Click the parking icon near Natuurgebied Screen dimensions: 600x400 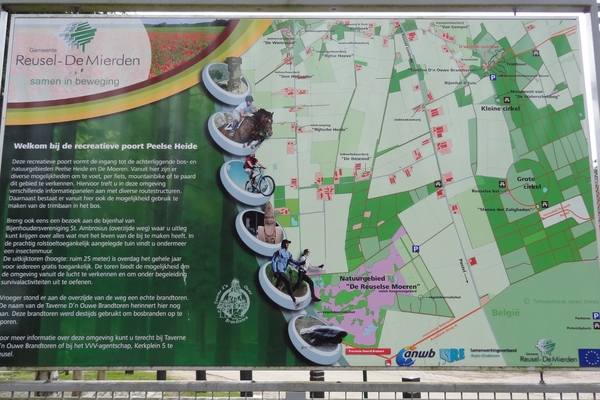pos(415,249)
